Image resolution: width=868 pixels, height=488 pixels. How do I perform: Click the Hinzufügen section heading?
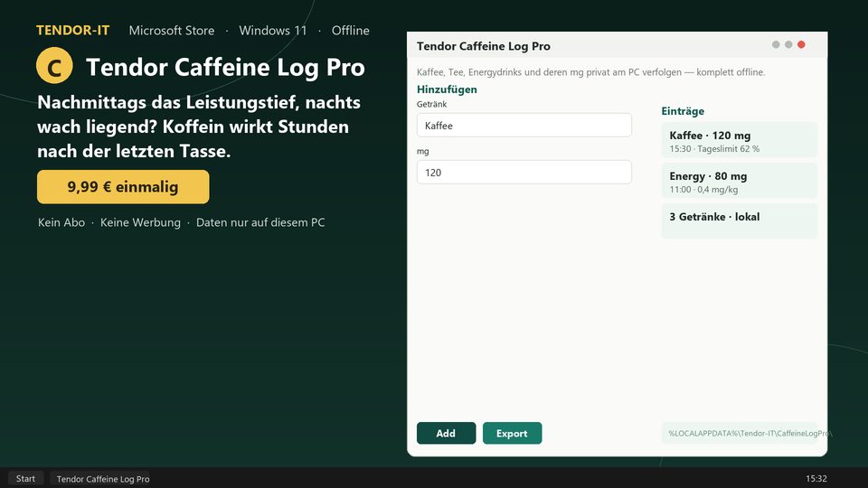(x=447, y=89)
